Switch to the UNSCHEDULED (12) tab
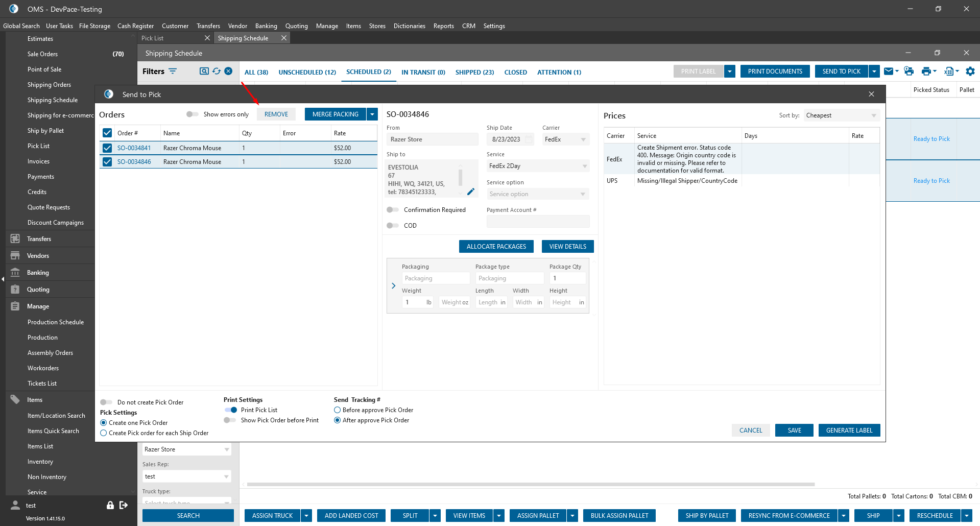This screenshot has height=526, width=980. point(307,72)
